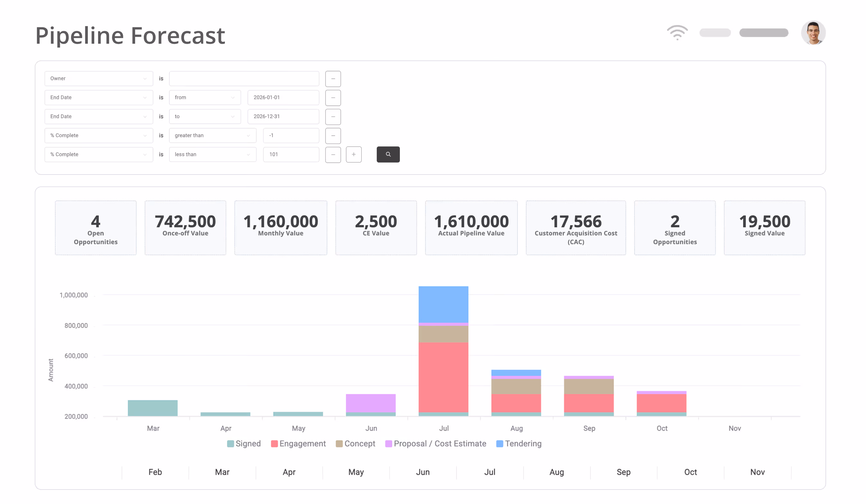Open the 'to' operator dropdown

coord(205,116)
